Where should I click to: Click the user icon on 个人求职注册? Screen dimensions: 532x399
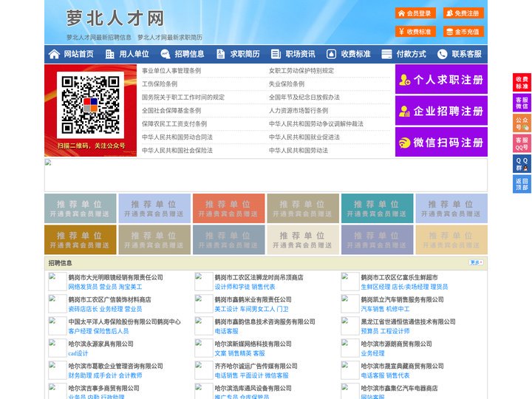coord(404,80)
